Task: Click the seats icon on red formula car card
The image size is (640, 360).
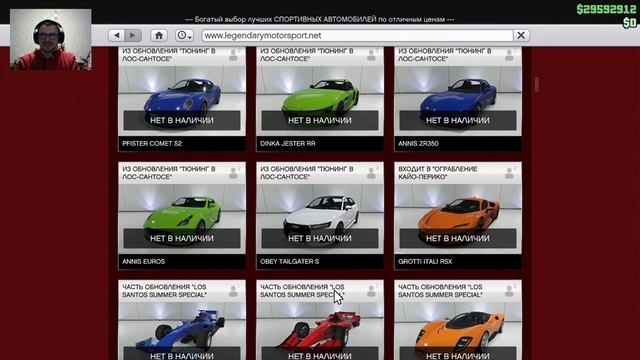Action: (371, 291)
